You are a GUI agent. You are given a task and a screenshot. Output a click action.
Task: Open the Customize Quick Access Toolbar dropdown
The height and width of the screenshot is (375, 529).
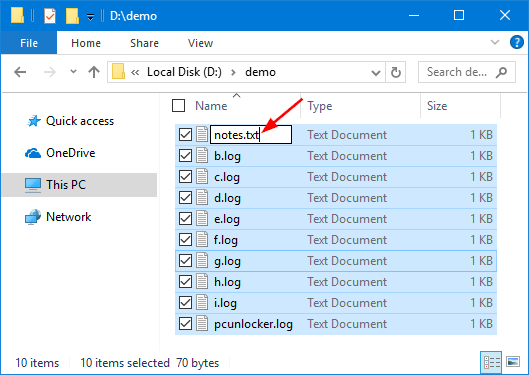coord(90,17)
